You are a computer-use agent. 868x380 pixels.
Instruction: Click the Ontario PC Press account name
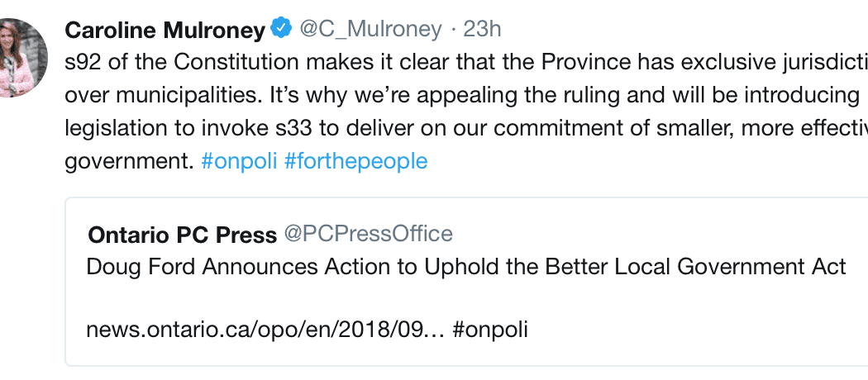coord(182,235)
